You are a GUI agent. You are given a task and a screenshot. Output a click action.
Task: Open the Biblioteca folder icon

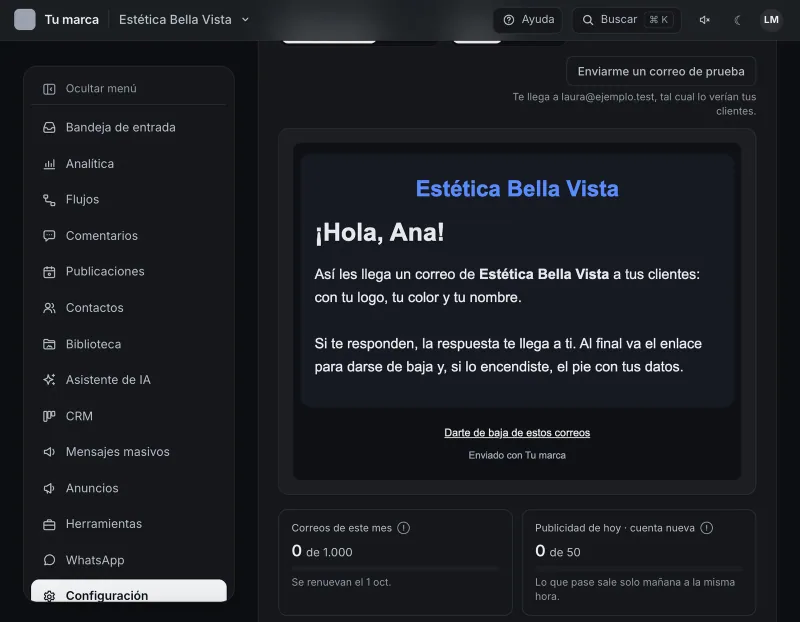49,344
